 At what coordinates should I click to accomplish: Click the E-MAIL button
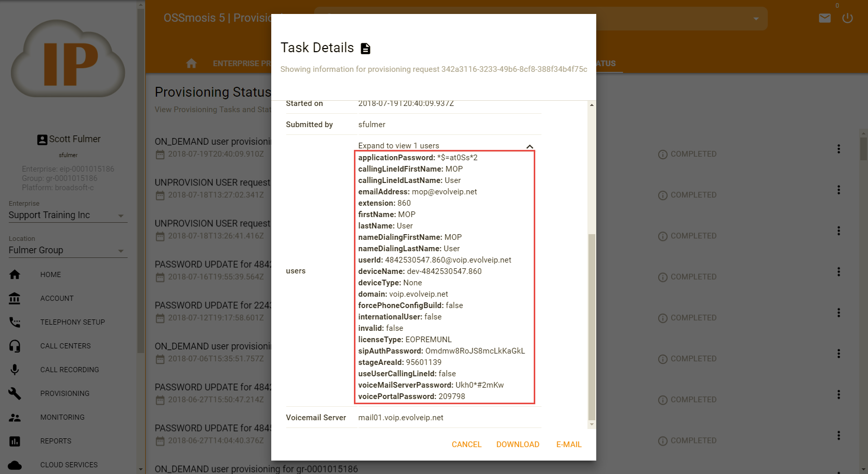click(x=569, y=445)
